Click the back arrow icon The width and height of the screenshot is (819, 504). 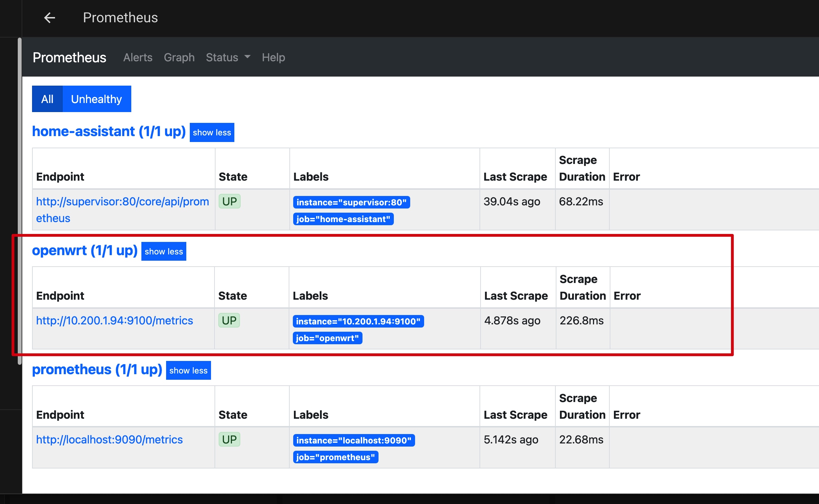pos(50,18)
